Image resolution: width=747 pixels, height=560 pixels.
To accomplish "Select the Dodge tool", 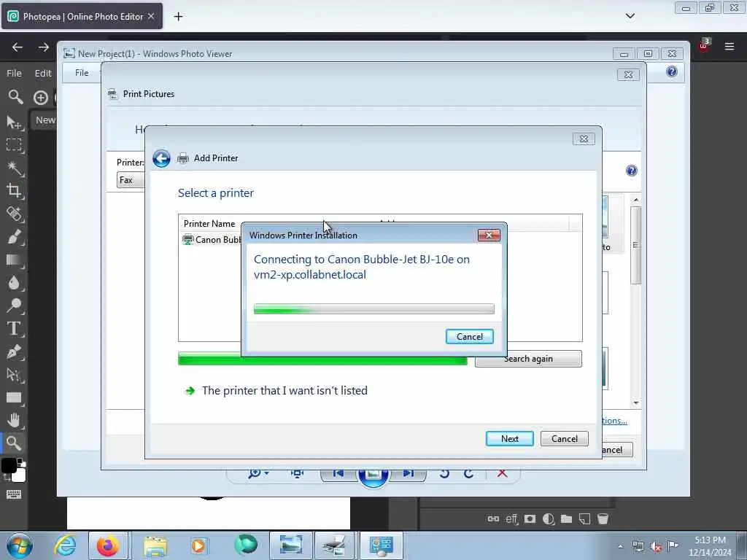I will [x=14, y=306].
